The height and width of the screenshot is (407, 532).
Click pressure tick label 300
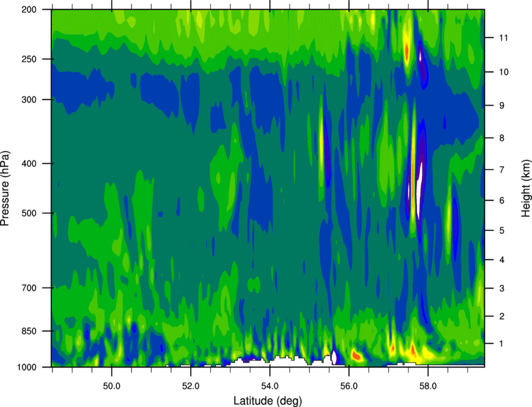point(29,100)
